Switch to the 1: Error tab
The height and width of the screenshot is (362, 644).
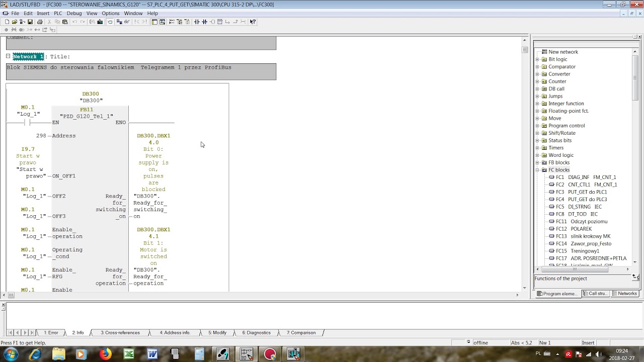(x=51, y=333)
